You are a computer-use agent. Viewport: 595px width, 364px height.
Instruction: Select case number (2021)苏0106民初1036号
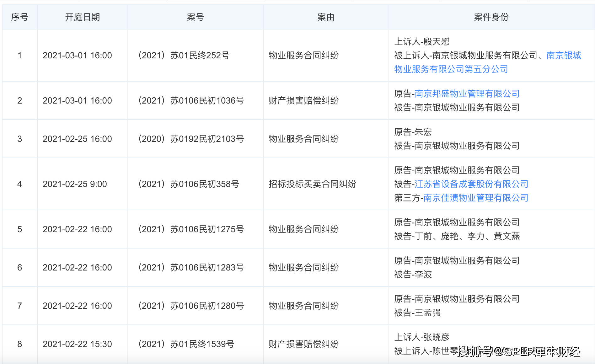point(191,100)
